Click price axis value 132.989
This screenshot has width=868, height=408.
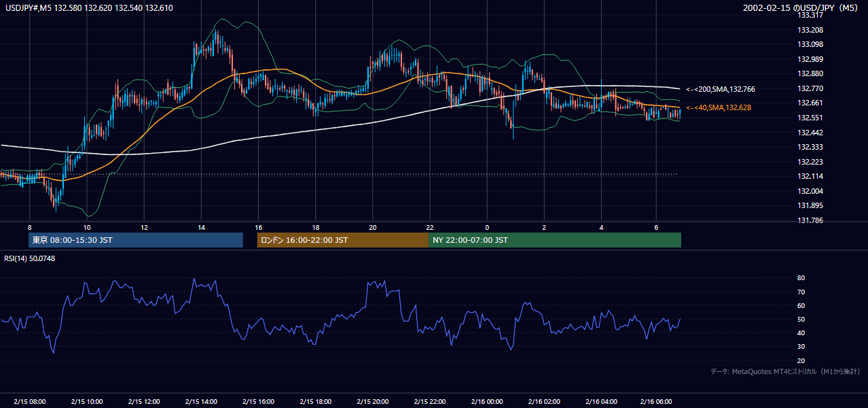(x=811, y=59)
